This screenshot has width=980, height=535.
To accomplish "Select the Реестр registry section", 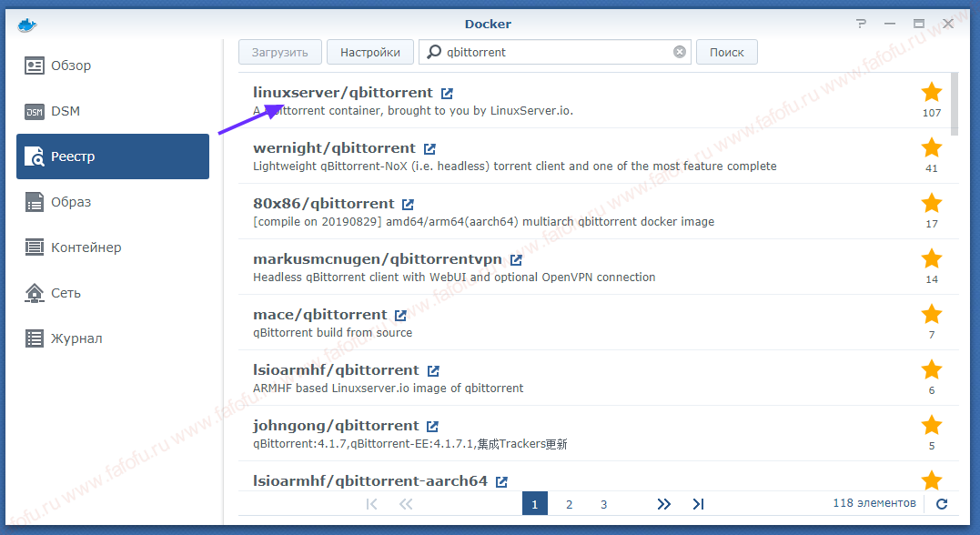I will [113, 156].
